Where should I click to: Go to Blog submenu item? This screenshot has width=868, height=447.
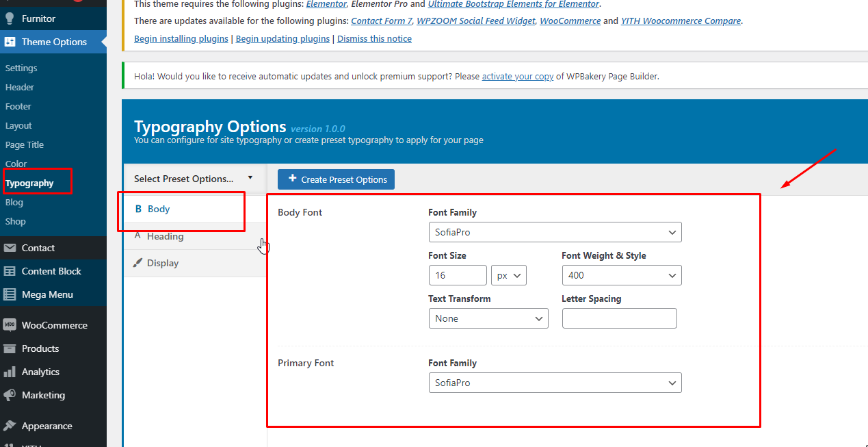14,203
